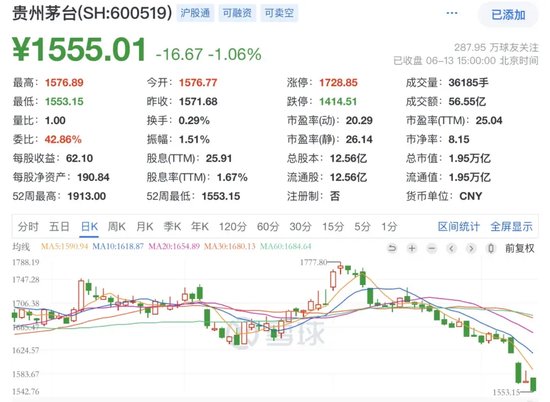
Task: Click the 1788.19 y-axis label
Action: click(x=26, y=262)
